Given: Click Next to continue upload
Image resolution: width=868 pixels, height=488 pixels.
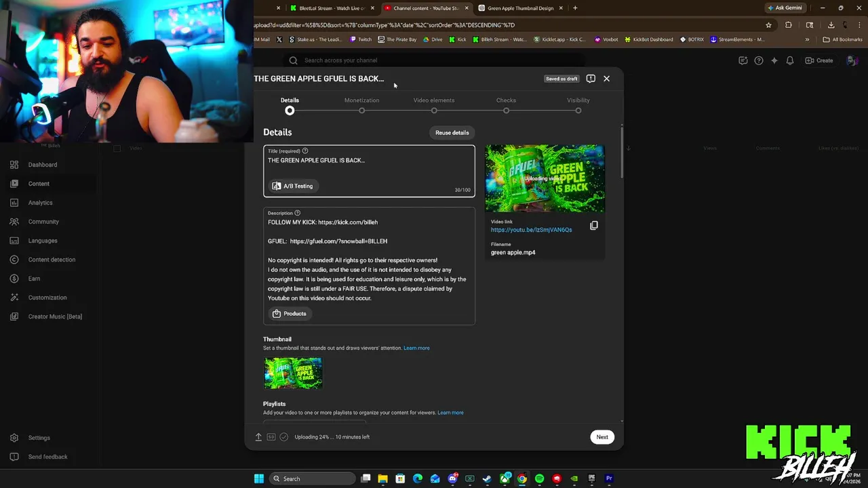Looking at the screenshot, I should tap(602, 437).
